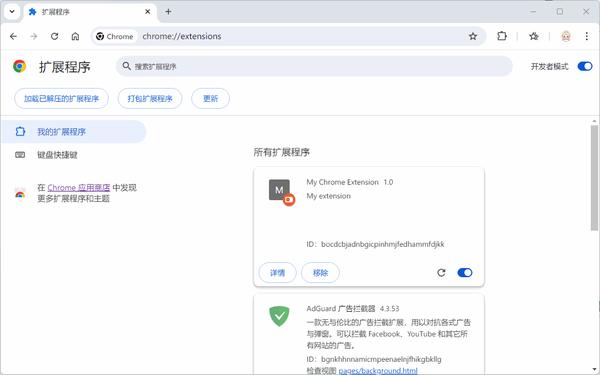Image resolution: width=600 pixels, height=375 pixels.
Task: Open the home page icon
Action: (75, 36)
